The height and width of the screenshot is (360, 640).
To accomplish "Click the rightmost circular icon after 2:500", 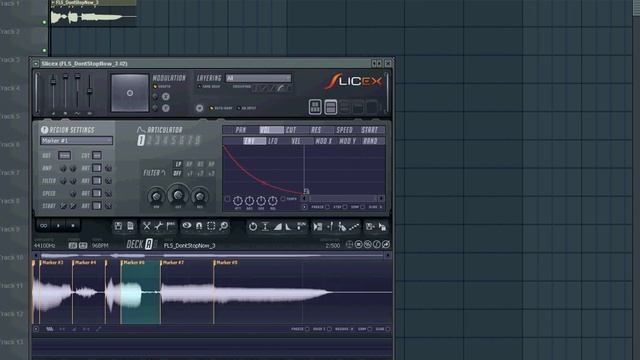I will 386,244.
